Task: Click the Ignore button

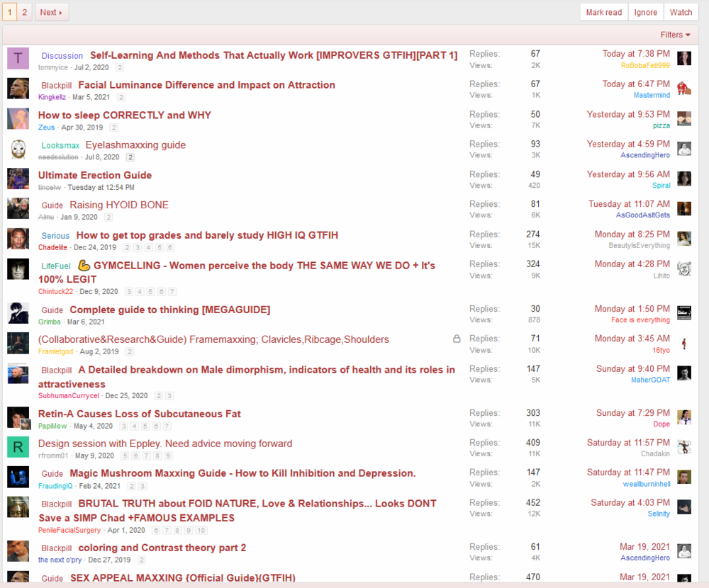Action: pos(645,12)
